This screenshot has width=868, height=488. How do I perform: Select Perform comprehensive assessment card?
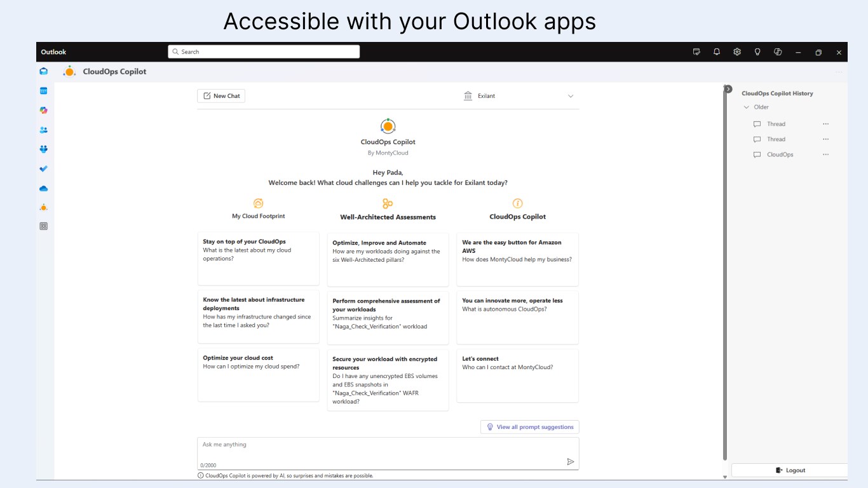[388, 318]
